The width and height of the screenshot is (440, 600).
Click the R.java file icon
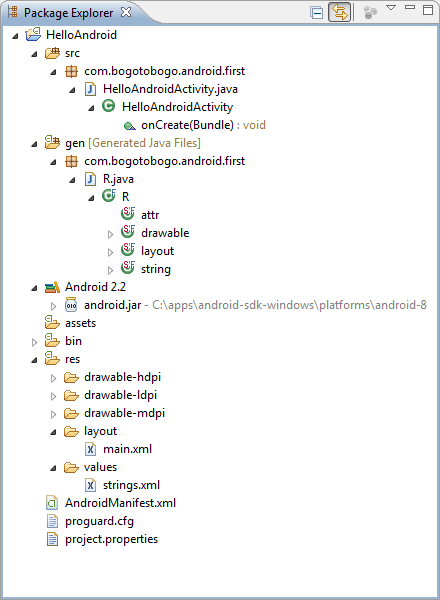(90, 179)
